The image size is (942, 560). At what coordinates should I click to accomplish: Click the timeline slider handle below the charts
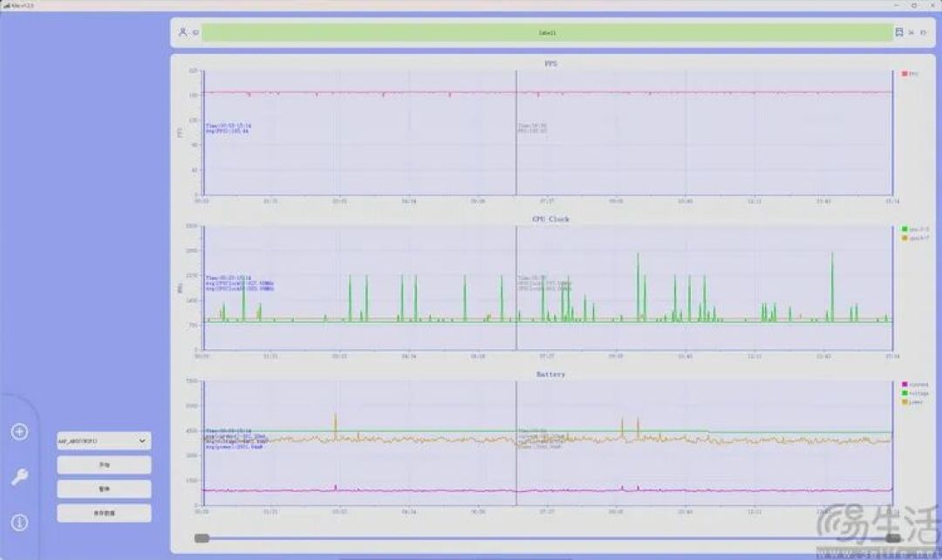click(201, 538)
